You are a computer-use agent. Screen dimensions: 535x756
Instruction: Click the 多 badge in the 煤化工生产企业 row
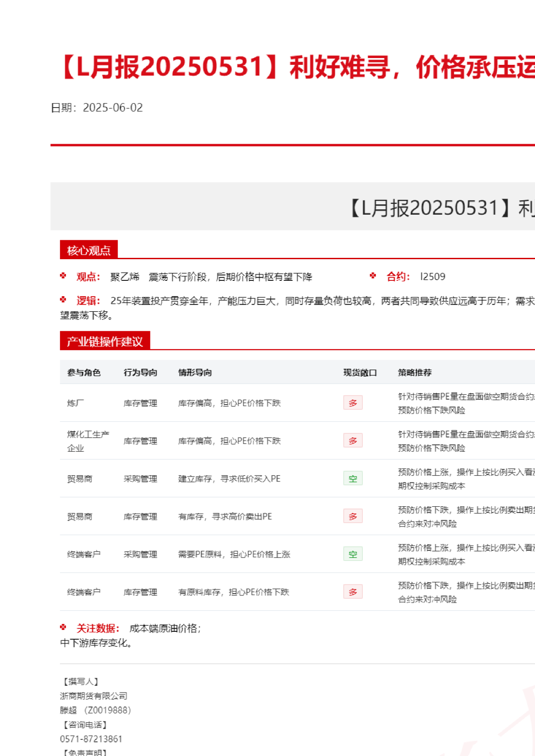pos(353,441)
